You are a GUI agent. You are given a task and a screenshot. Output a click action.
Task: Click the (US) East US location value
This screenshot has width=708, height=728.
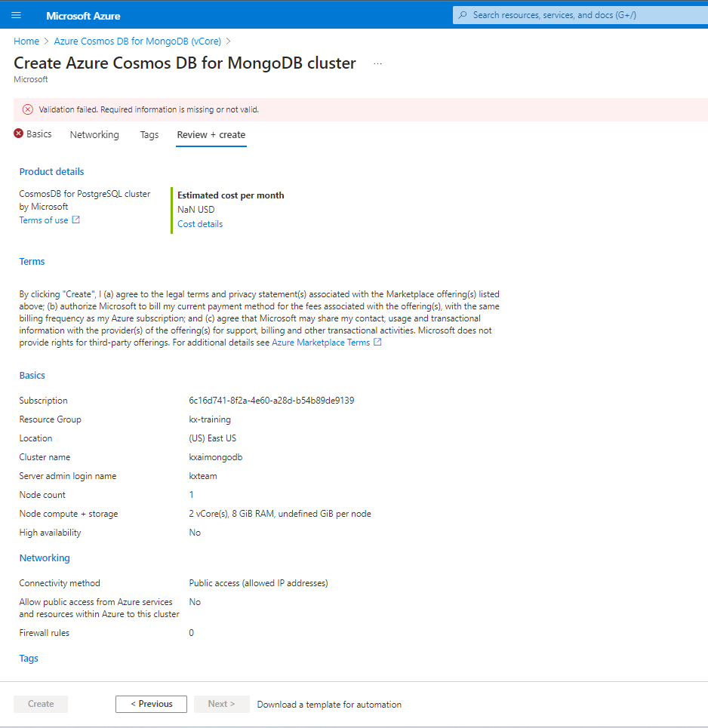pos(212,438)
